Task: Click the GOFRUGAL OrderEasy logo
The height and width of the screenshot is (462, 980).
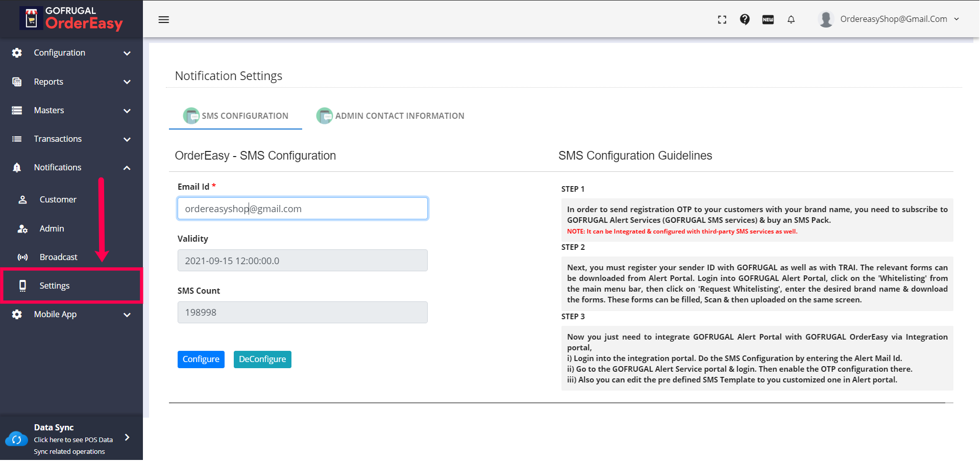Action: pyautogui.click(x=71, y=18)
